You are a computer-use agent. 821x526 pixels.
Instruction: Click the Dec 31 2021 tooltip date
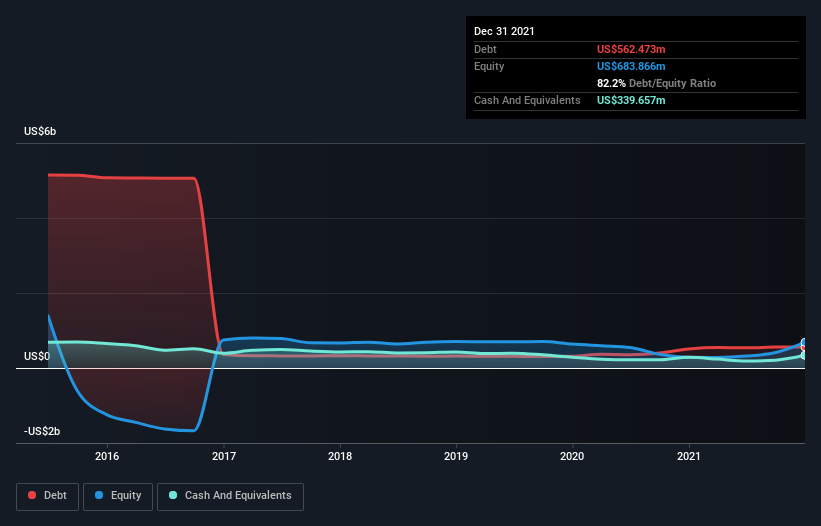tap(504, 31)
